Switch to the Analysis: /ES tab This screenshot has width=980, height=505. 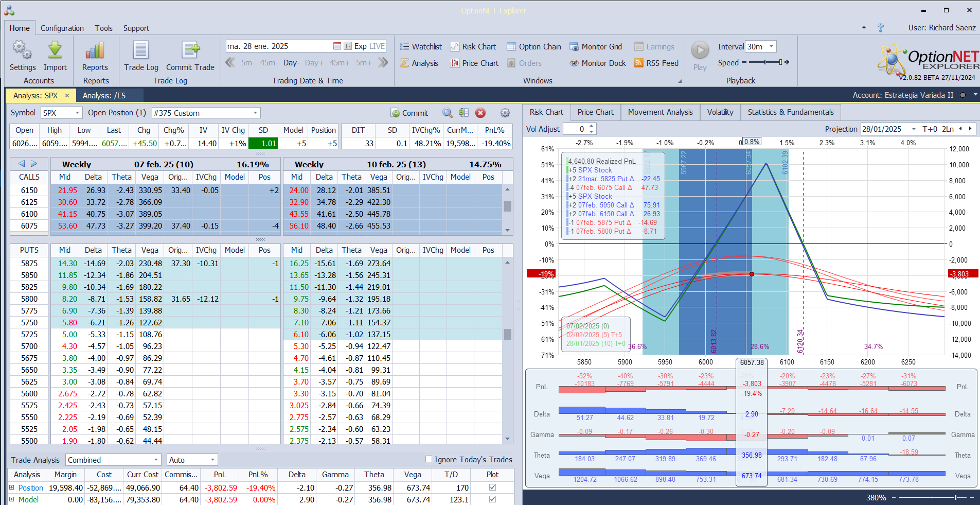pyautogui.click(x=104, y=95)
